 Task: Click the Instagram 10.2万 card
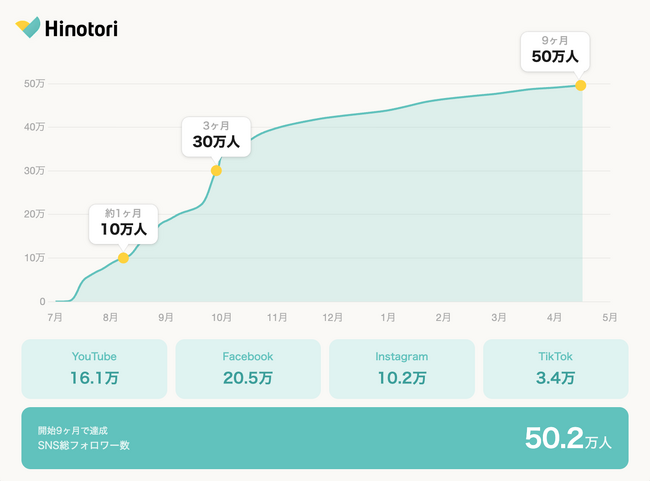click(402, 369)
